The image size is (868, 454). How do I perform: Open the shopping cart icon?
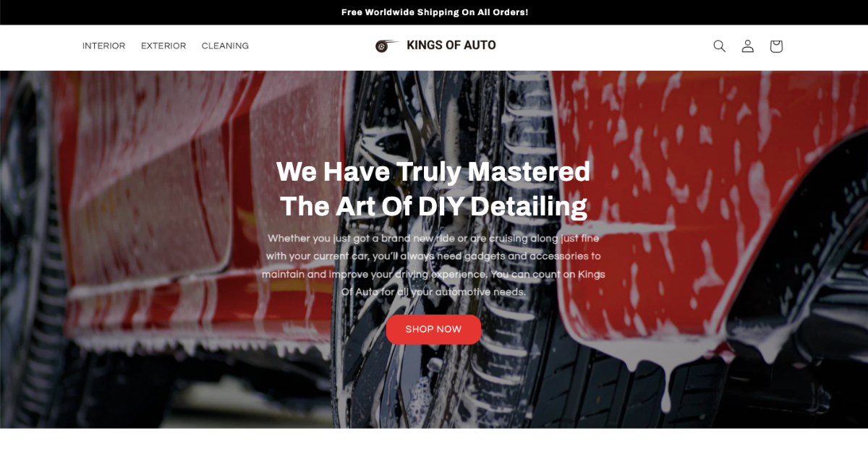point(776,46)
